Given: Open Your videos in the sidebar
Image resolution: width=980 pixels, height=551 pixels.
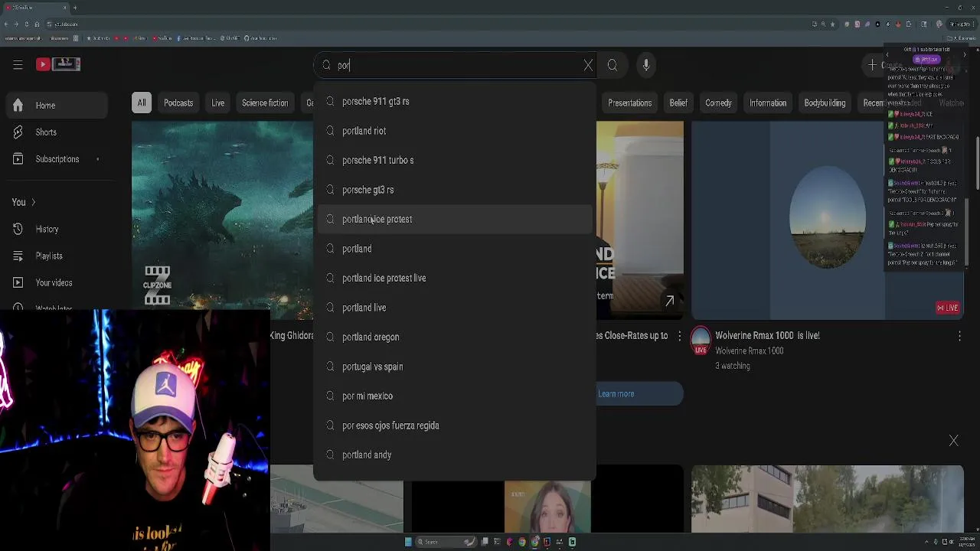Looking at the screenshot, I should point(57,282).
